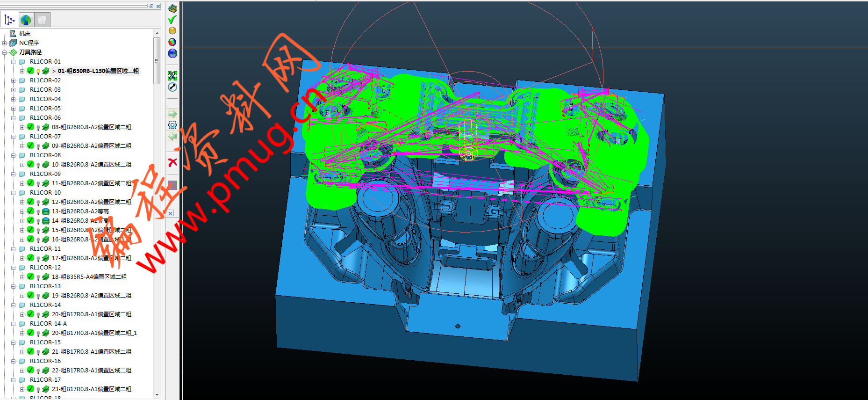This screenshot has height=400, width=868.
Task: Click green check status of 21-粗B17R0.8-A1 toolpath
Action: pos(30,351)
